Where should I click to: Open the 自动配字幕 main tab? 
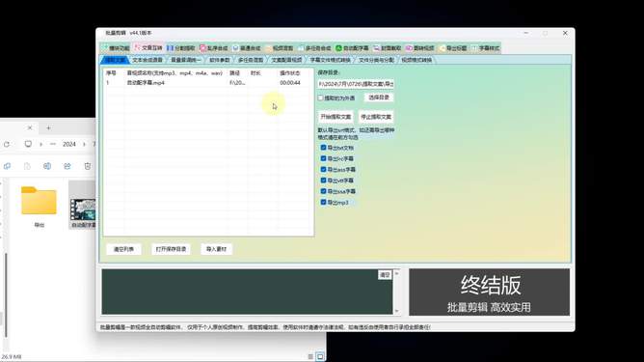coord(352,48)
